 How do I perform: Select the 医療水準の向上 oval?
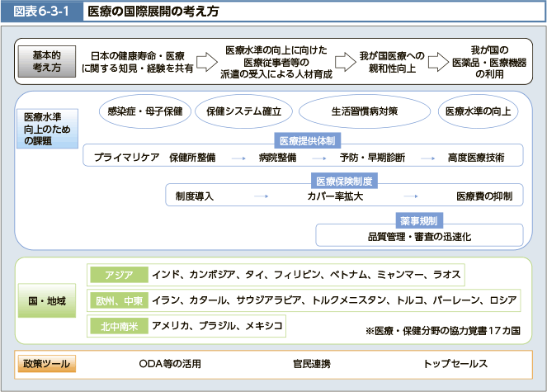click(x=478, y=111)
